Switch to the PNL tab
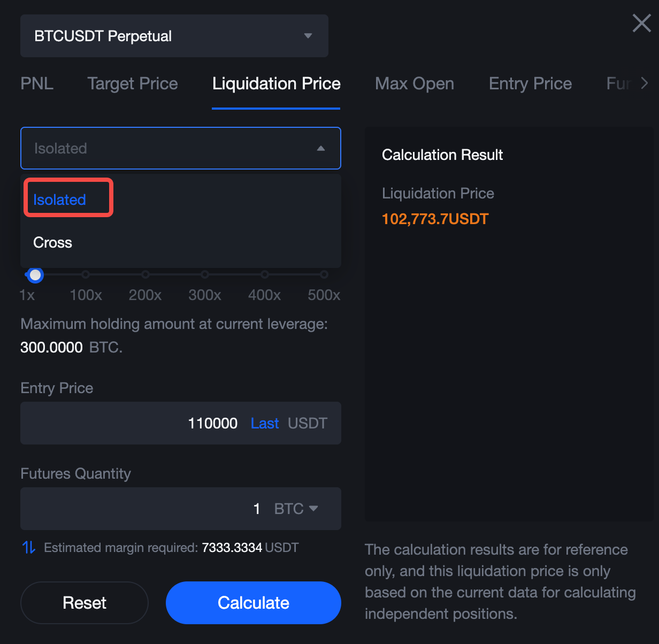The height and width of the screenshot is (644, 659). (37, 83)
